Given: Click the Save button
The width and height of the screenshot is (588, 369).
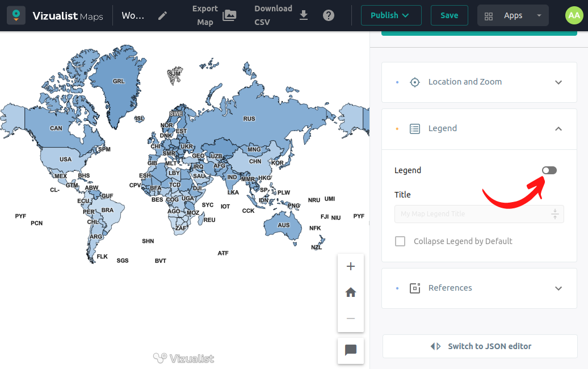Looking at the screenshot, I should (x=449, y=15).
